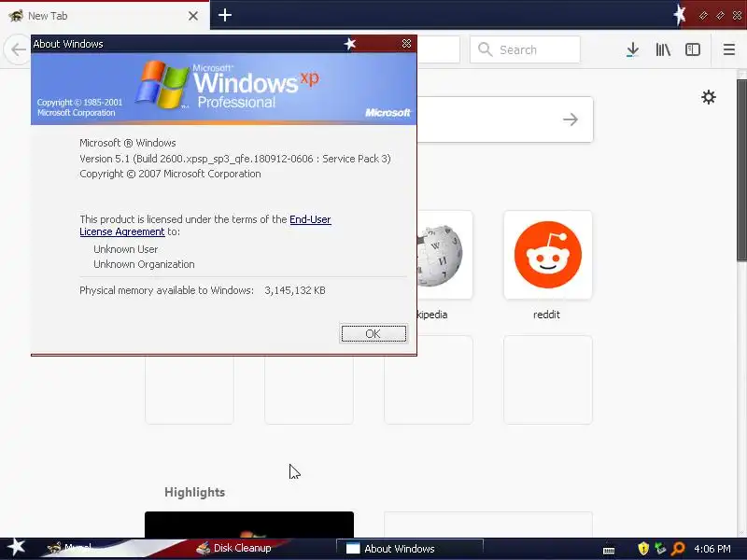Click OK in About Windows dialog

pyautogui.click(x=373, y=333)
